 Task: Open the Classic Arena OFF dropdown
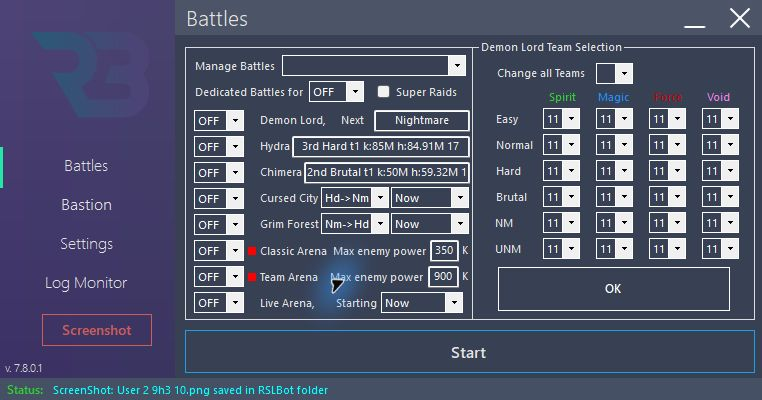219,251
